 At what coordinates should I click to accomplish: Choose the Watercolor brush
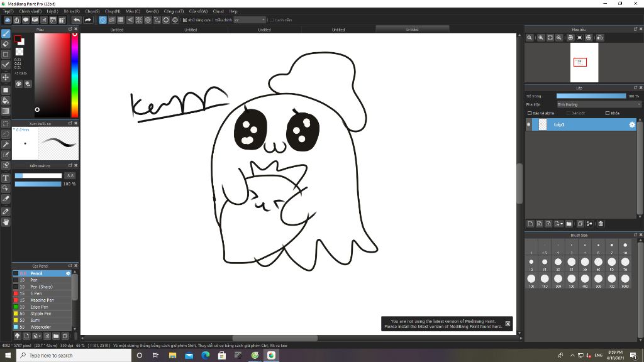click(42, 327)
